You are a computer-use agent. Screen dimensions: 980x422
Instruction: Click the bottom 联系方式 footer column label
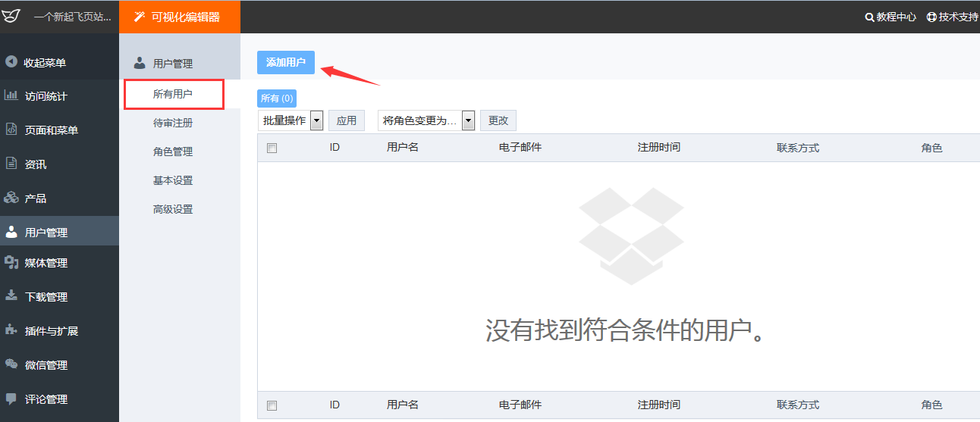[x=798, y=405]
